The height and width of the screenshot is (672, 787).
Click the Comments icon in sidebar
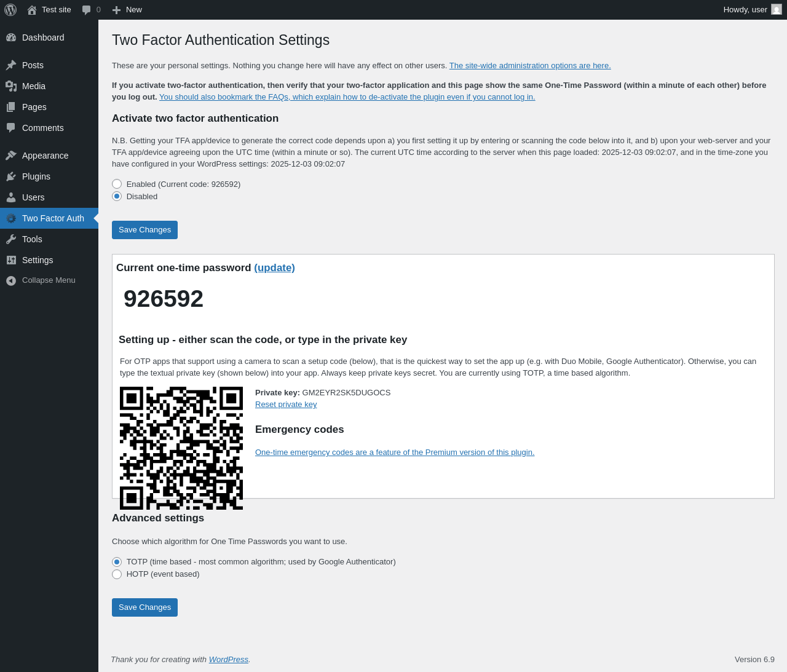click(11, 128)
